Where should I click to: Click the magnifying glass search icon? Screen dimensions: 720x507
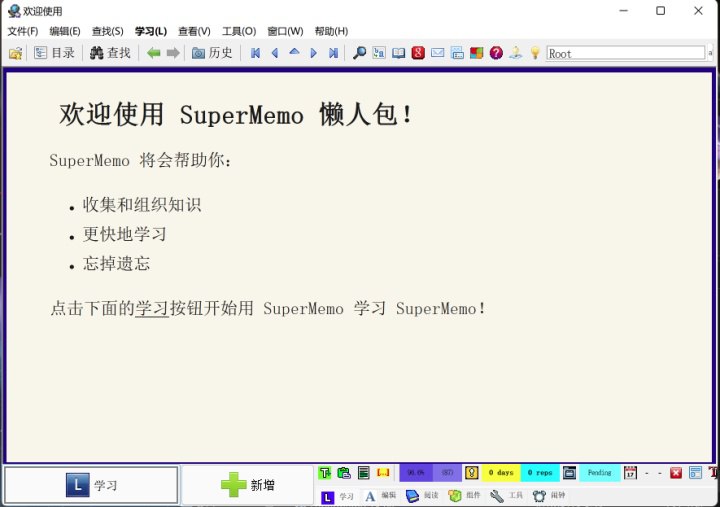(x=360, y=53)
